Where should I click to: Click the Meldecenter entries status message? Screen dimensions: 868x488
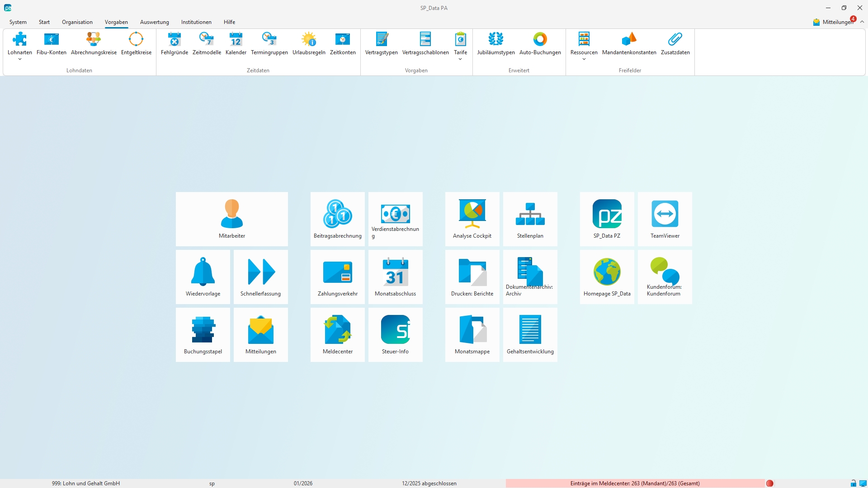pos(635,483)
